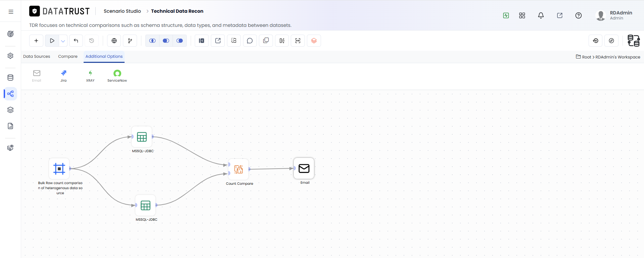
Task: Toggle the left-filled Venn join mode button
Action: tap(166, 41)
